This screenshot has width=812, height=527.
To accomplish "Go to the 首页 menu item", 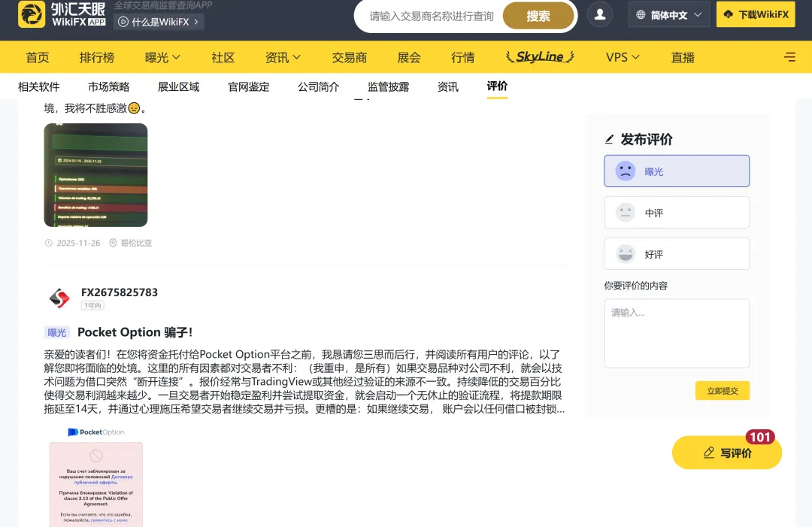I will pyautogui.click(x=38, y=57).
